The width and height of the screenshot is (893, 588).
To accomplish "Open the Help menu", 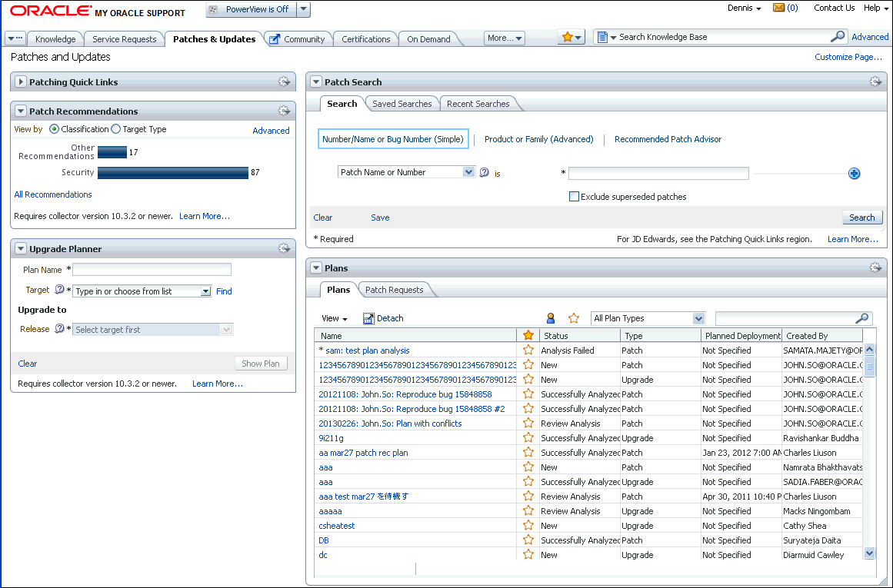I will 875,8.
